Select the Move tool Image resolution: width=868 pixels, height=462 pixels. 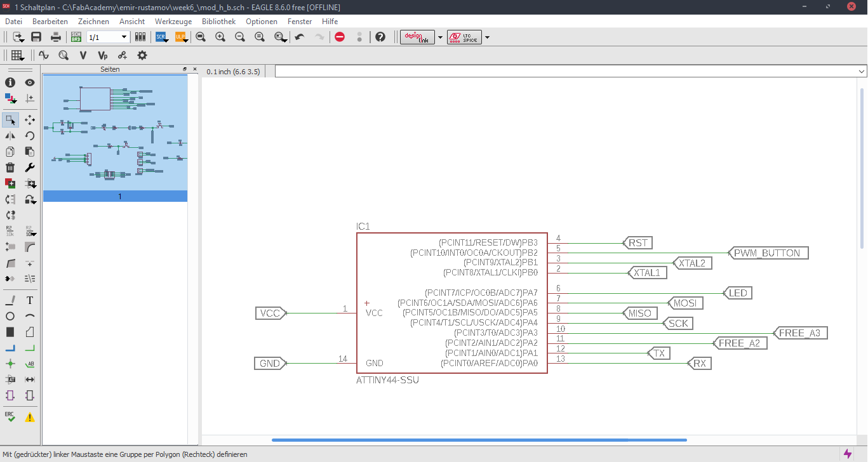click(30, 119)
